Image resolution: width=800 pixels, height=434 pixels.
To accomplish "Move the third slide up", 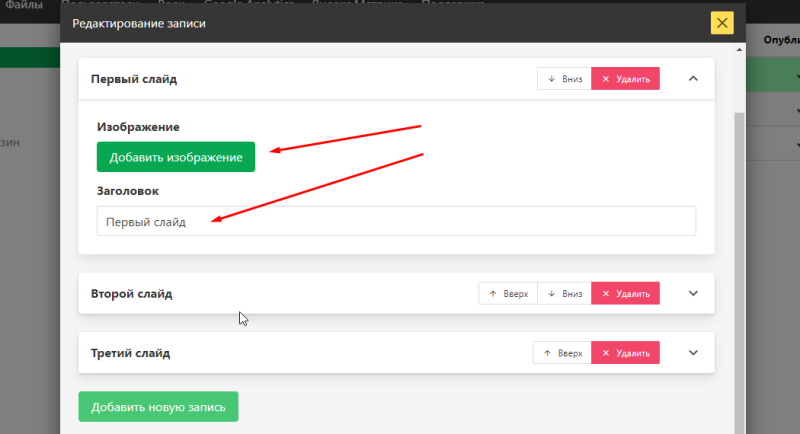I will click(562, 353).
